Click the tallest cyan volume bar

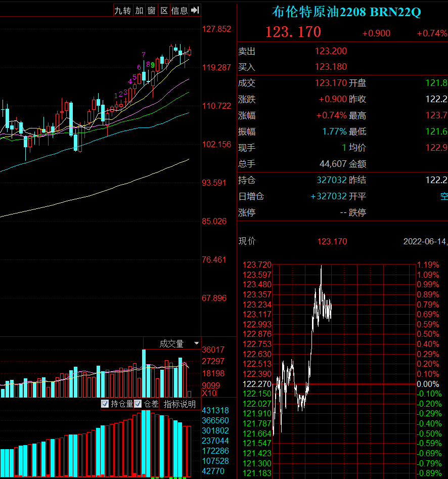point(144,374)
